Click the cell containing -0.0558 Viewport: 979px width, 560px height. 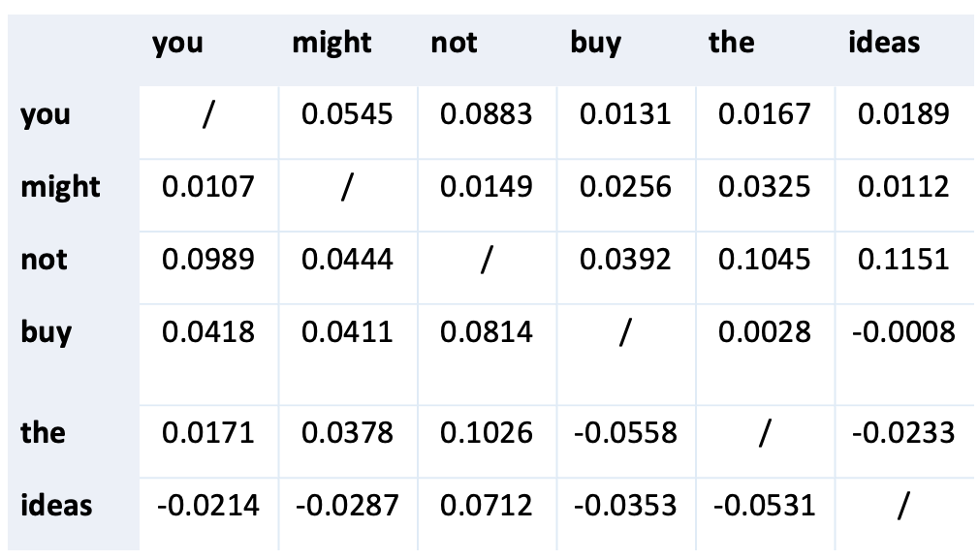coord(625,433)
